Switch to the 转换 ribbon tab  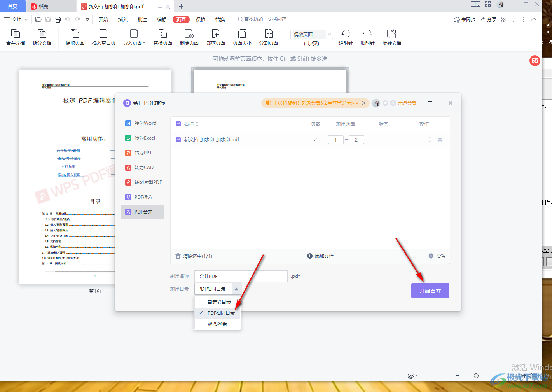coord(220,19)
